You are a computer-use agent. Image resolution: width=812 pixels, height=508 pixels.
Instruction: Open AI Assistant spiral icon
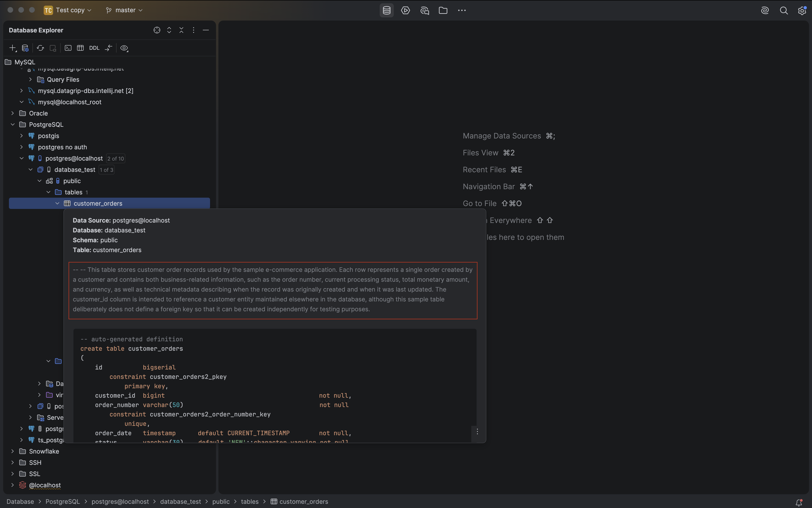click(765, 10)
